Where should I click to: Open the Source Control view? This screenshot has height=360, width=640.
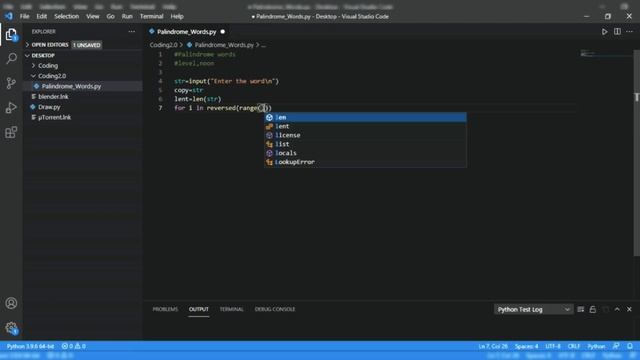tap(11, 83)
